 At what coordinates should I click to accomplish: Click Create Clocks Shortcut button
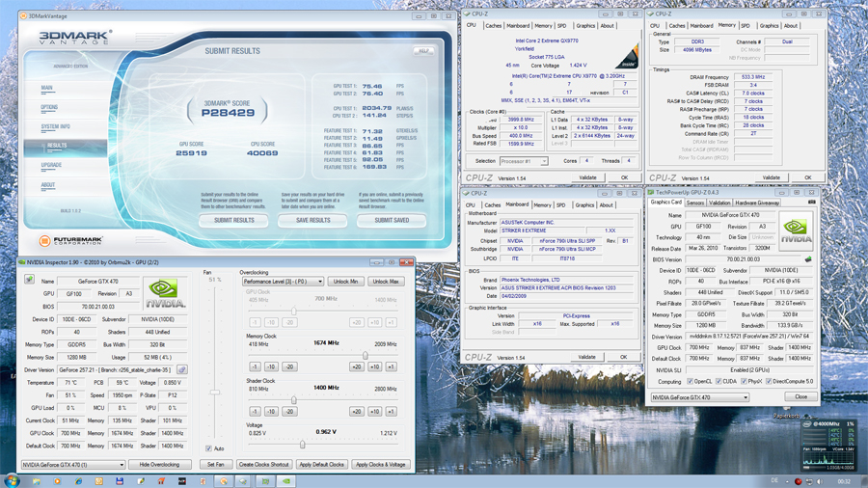coord(263,465)
